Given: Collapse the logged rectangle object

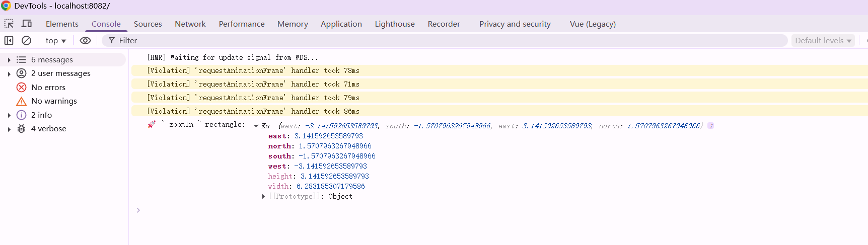Looking at the screenshot, I should pyautogui.click(x=256, y=126).
